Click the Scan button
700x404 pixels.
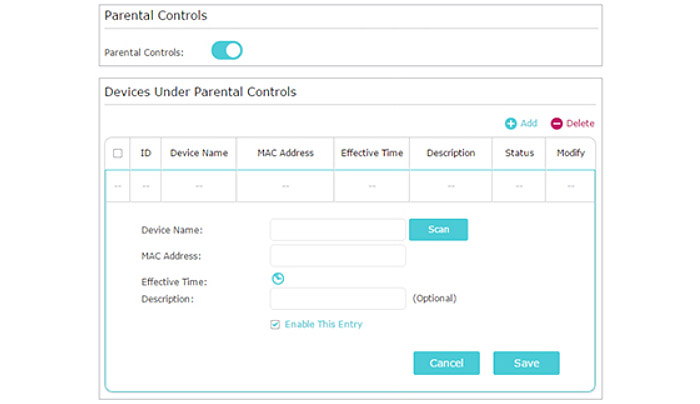(x=438, y=229)
